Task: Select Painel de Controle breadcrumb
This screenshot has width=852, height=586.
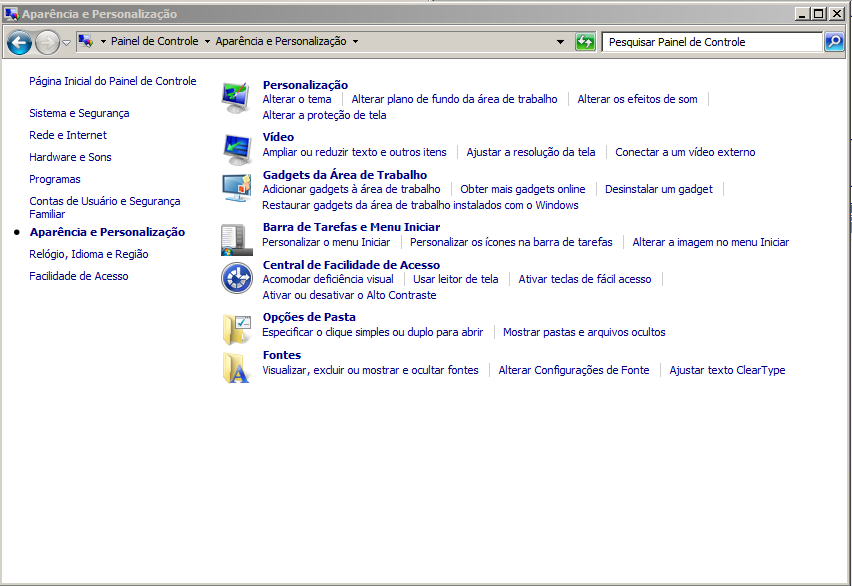Action: point(154,41)
